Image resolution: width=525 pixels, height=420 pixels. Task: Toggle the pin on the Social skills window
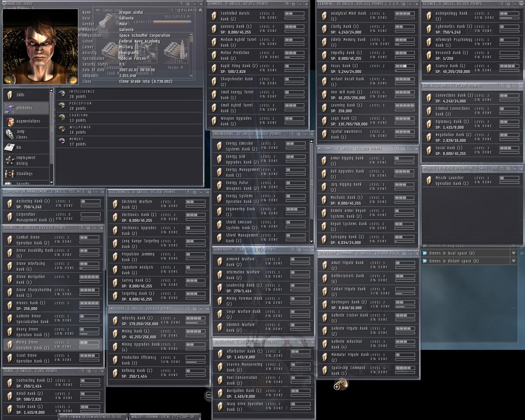click(x=508, y=86)
